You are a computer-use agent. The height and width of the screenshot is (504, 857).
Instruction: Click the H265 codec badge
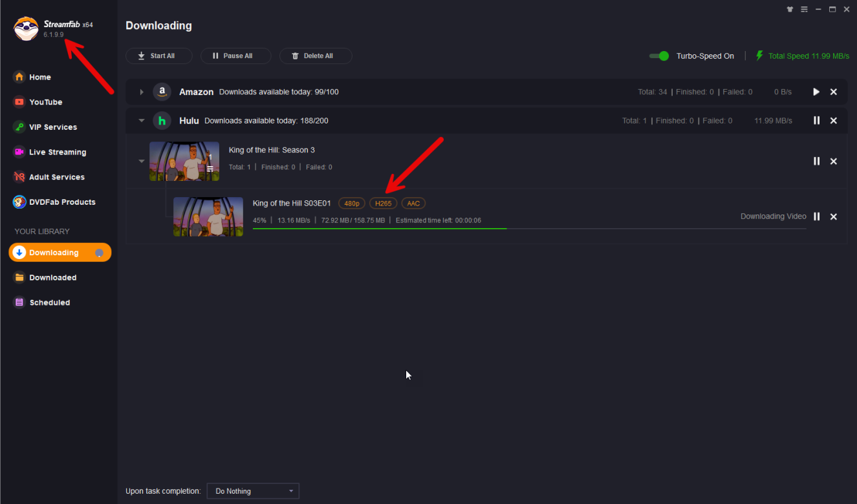(384, 204)
